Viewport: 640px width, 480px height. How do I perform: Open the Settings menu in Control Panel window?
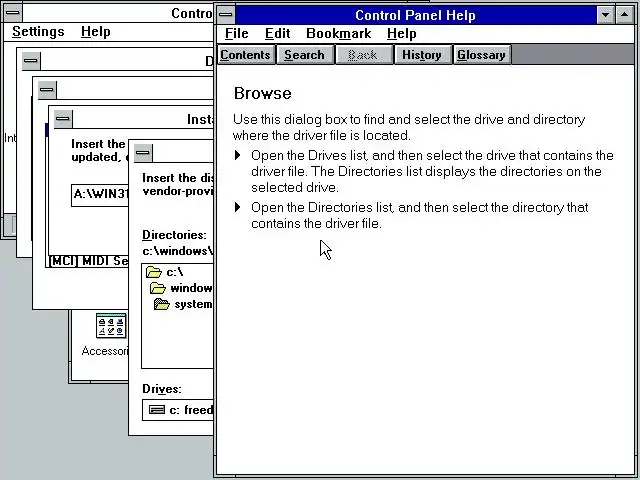38,31
